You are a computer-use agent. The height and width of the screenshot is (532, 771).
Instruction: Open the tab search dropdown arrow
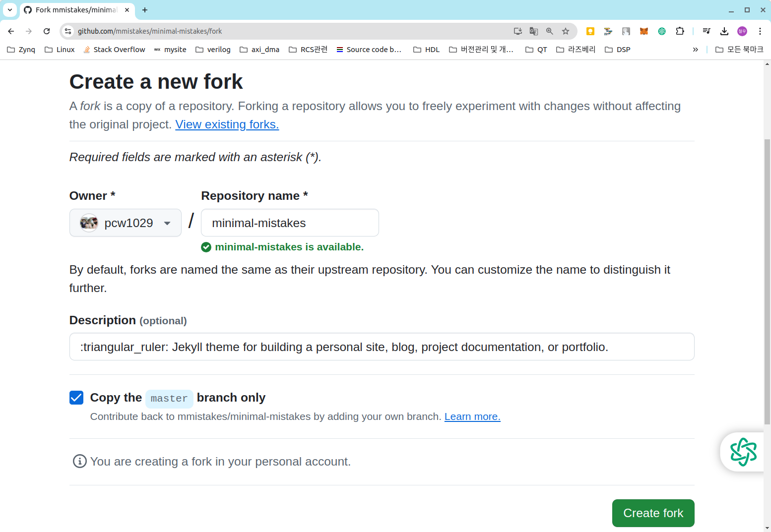(x=10, y=10)
